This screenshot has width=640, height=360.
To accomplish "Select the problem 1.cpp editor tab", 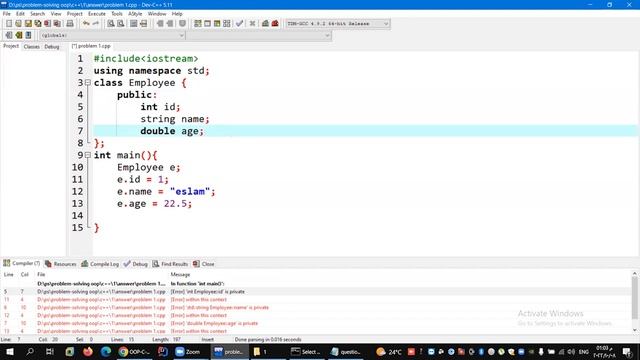I will [x=91, y=46].
